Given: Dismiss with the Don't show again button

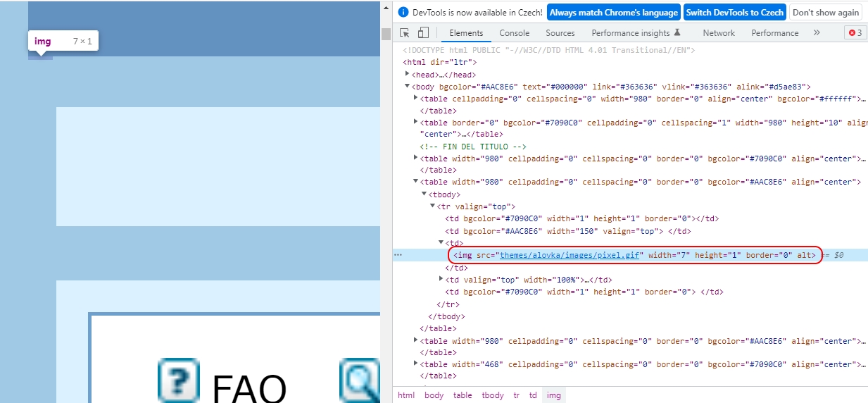Looking at the screenshot, I should click(x=825, y=13).
